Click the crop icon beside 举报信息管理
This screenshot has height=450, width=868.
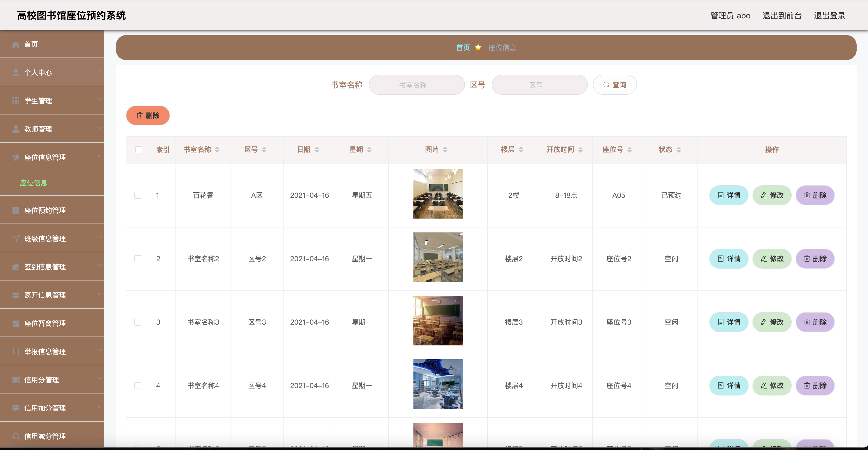[x=16, y=352]
